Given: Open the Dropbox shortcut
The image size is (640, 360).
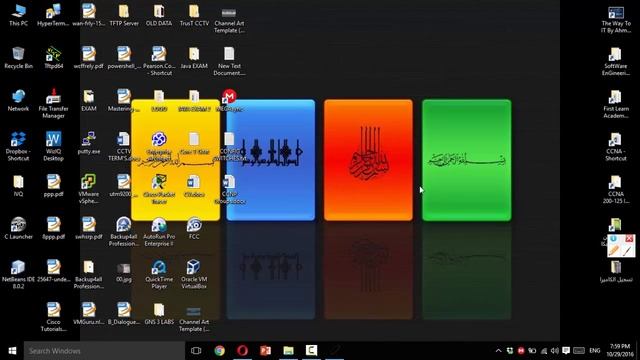Looking at the screenshot, I should click(x=18, y=146).
